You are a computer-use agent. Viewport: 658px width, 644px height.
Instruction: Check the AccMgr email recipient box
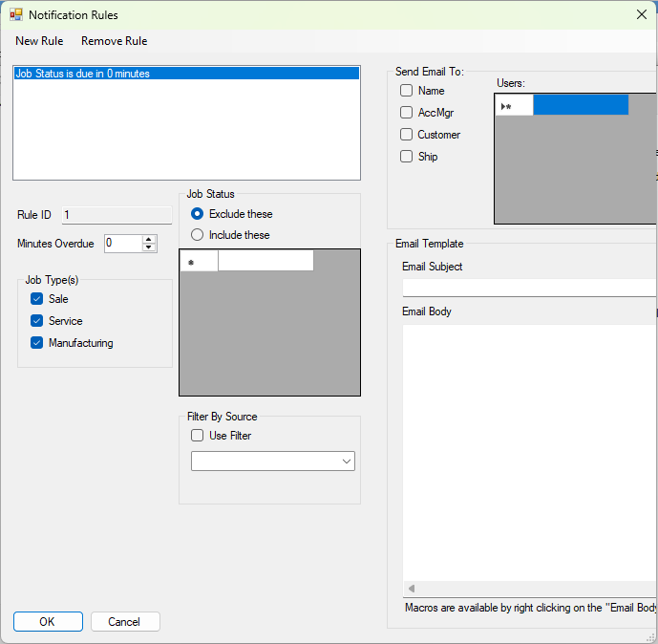pyautogui.click(x=407, y=113)
